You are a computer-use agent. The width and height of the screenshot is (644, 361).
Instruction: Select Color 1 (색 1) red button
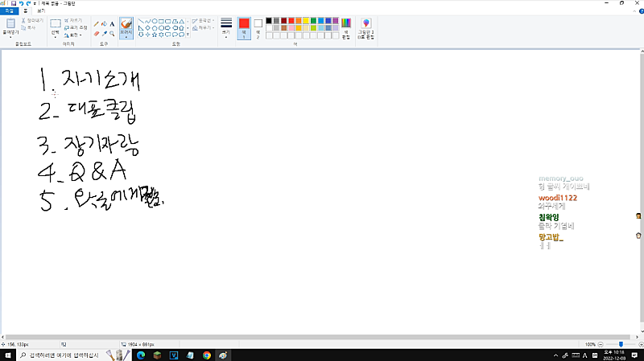(x=244, y=28)
